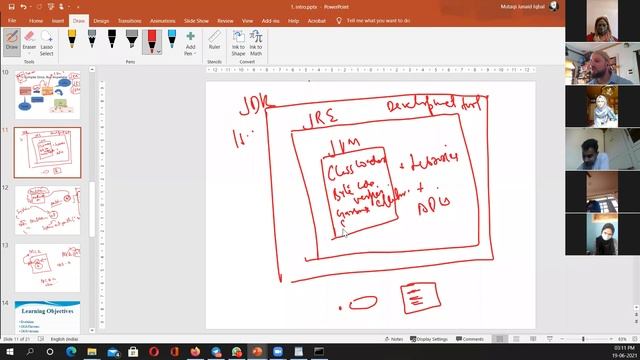
Task: Choose the Eraser tool
Action: (x=29, y=40)
